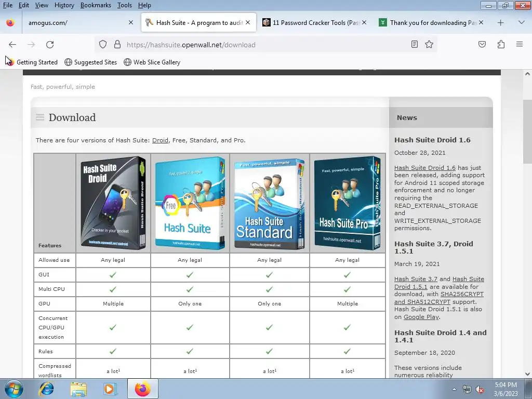Click the 'Multi CPU' row label
This screenshot has height=399, width=532.
(51, 289)
